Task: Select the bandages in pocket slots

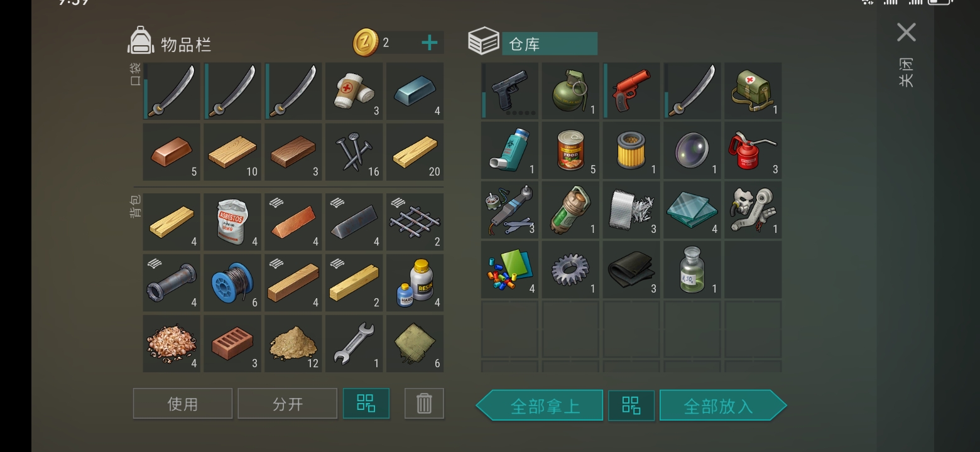Action: point(354,91)
